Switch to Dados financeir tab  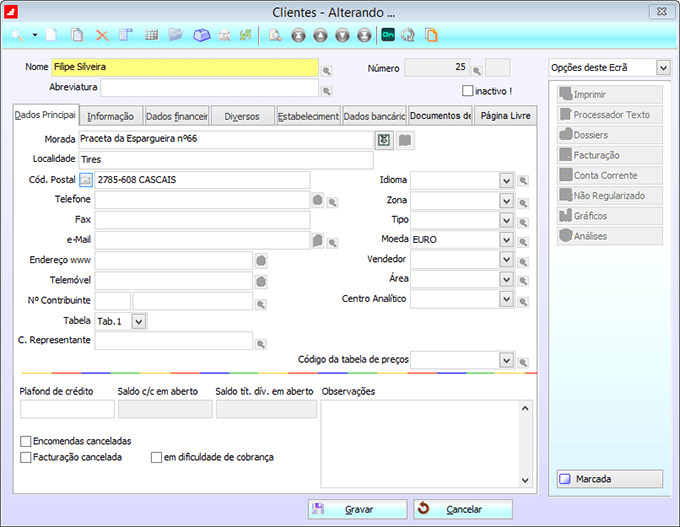(x=177, y=116)
